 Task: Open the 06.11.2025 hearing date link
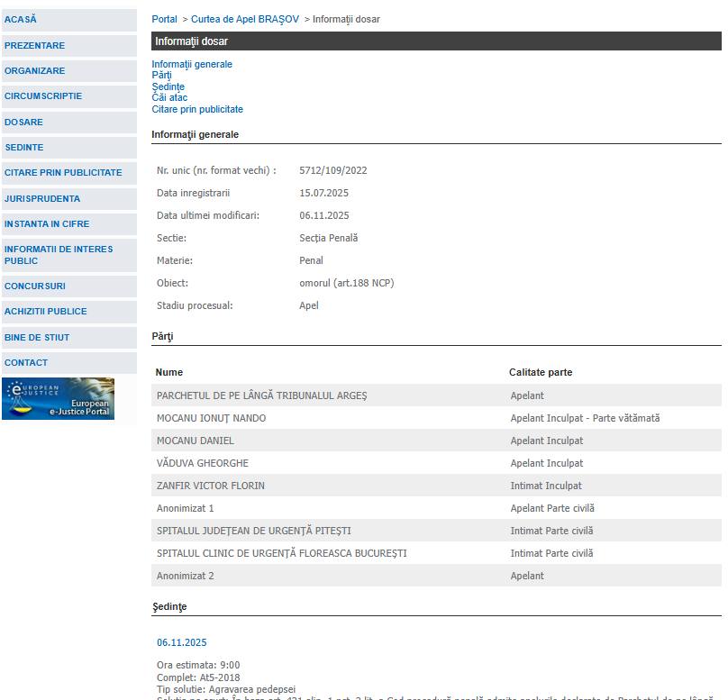(181, 642)
